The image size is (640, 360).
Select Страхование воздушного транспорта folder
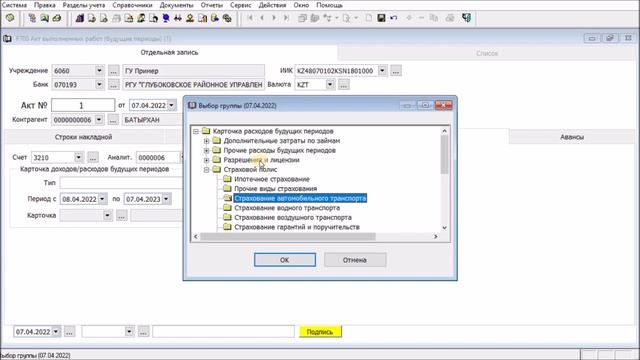coord(293,218)
